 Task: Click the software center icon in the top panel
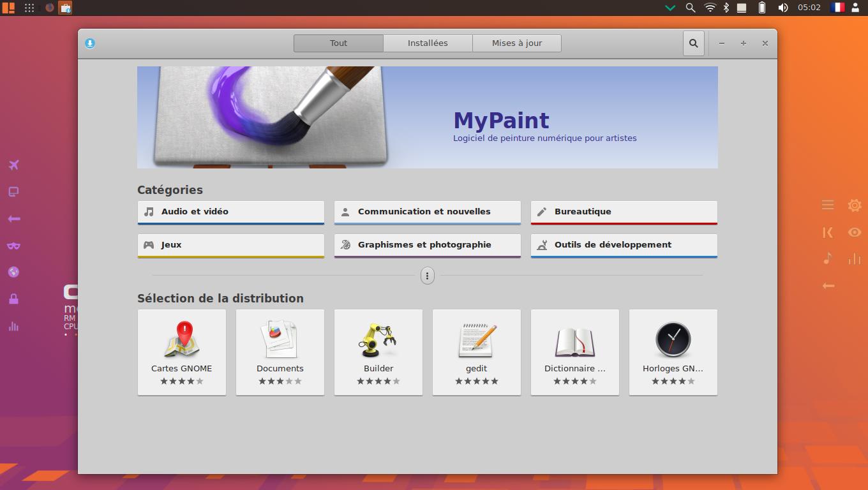point(65,8)
